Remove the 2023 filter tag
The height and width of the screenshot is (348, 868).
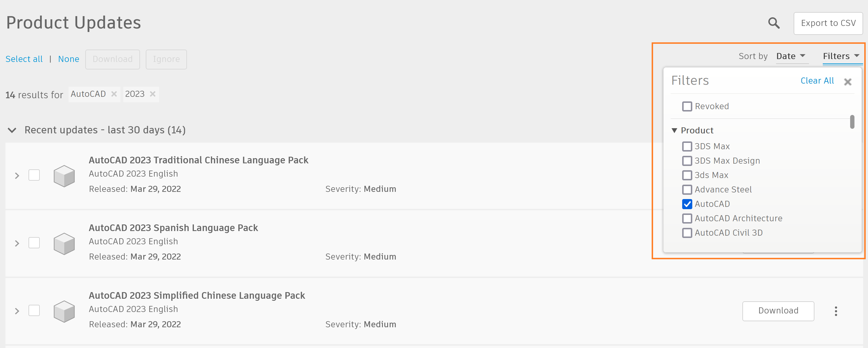[153, 94]
